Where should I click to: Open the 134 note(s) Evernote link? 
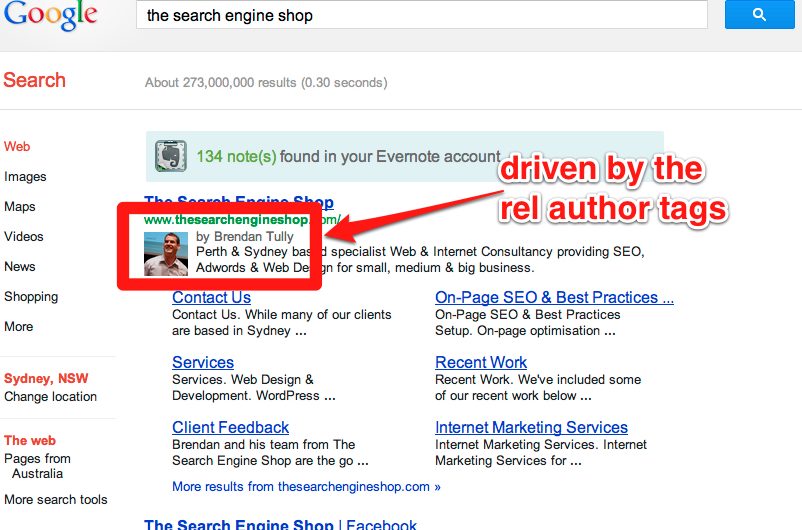[x=236, y=156]
